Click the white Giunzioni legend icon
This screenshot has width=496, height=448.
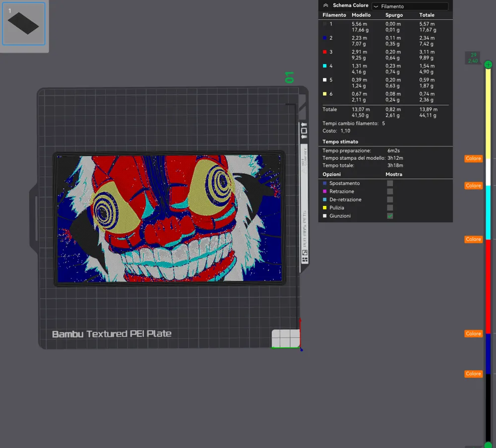324,216
